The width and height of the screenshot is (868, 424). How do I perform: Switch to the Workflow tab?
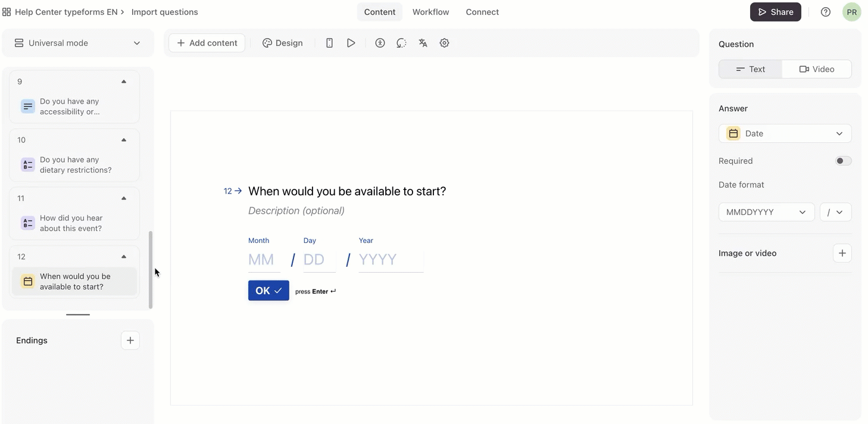click(430, 12)
